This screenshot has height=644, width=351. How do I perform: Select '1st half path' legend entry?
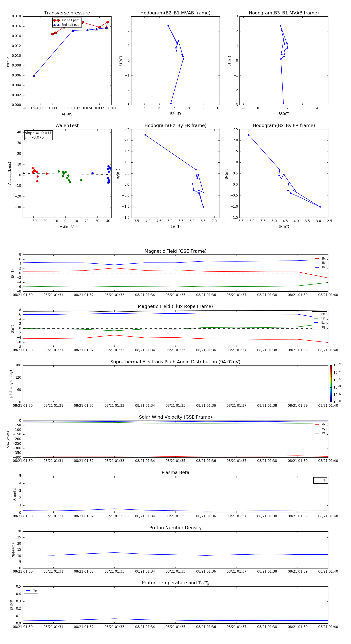(x=67, y=20)
